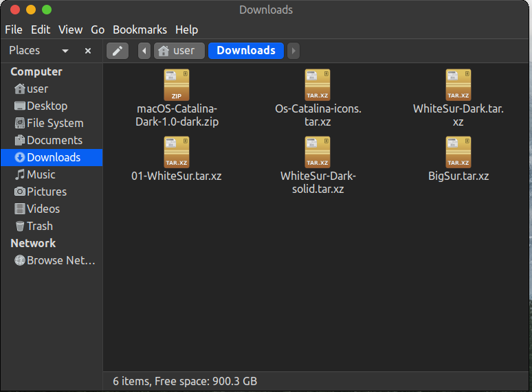
Task: Click the red close window button
Action: point(15,10)
